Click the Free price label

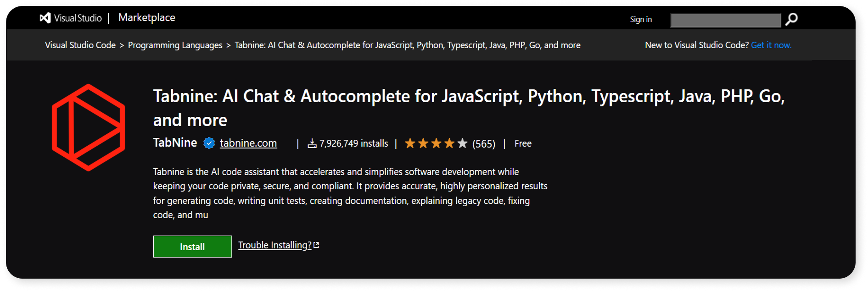[x=523, y=143]
